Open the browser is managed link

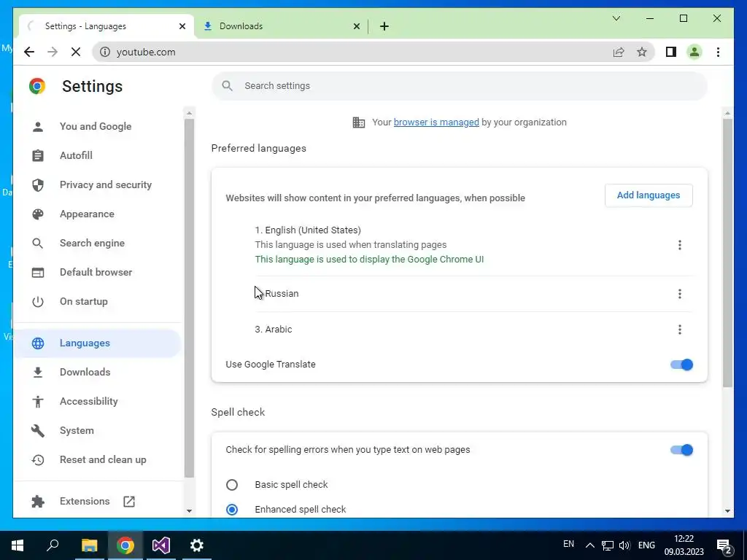point(436,122)
